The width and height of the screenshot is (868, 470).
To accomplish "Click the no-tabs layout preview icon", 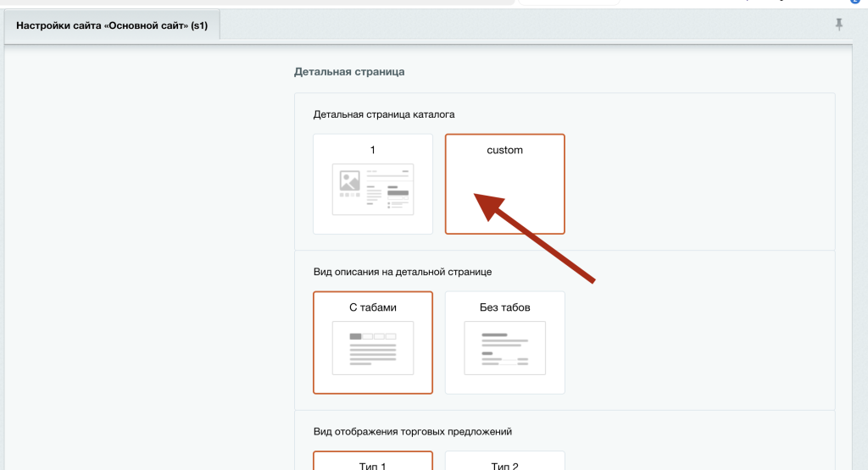I will pyautogui.click(x=505, y=348).
